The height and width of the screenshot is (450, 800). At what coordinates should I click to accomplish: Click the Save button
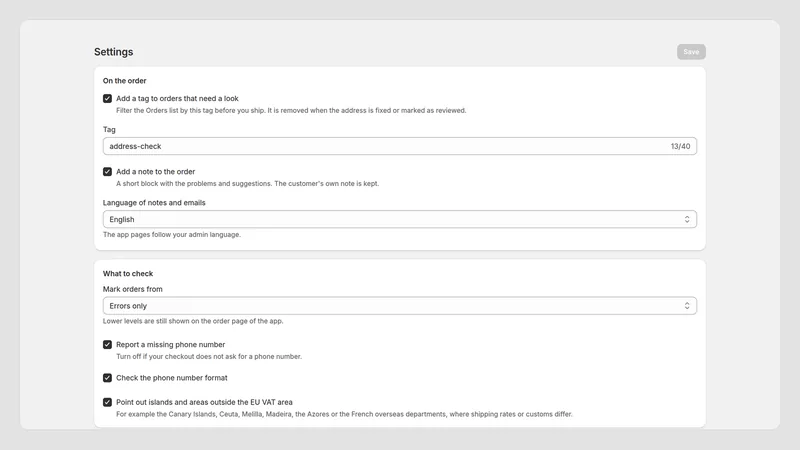coord(691,52)
